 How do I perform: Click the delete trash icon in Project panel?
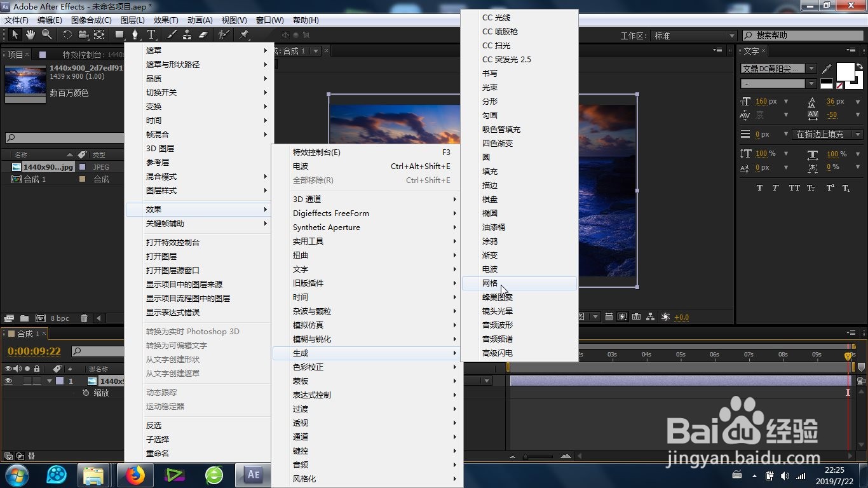pyautogui.click(x=84, y=318)
